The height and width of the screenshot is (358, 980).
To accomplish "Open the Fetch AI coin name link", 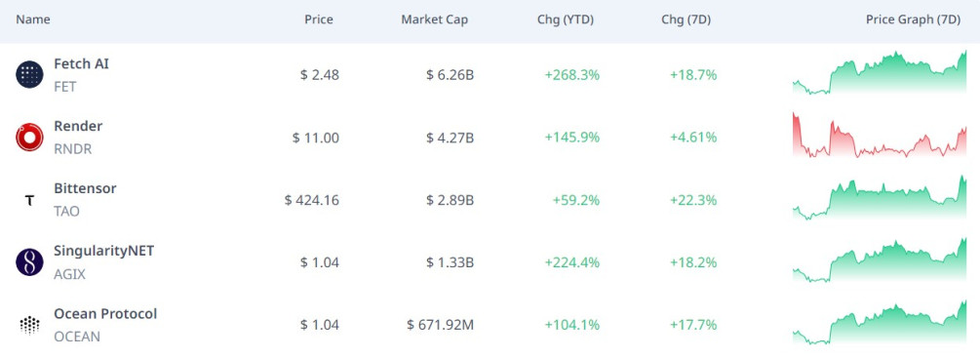I will [x=81, y=63].
